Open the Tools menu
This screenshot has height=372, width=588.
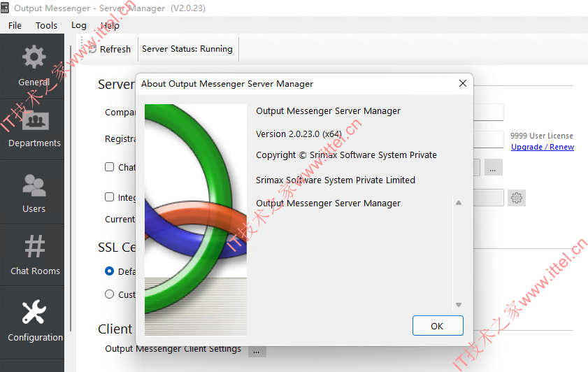coord(47,25)
